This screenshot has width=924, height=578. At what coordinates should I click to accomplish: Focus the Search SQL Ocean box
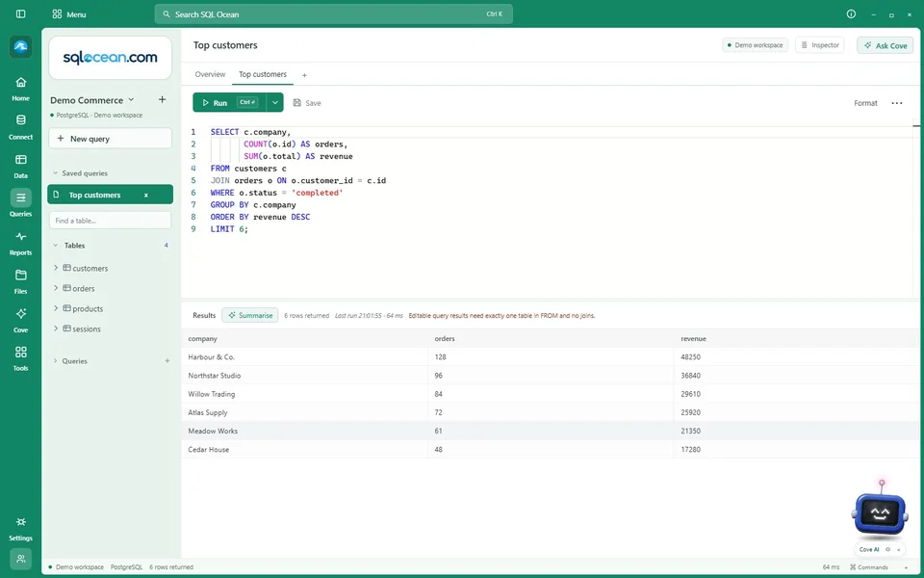point(334,14)
